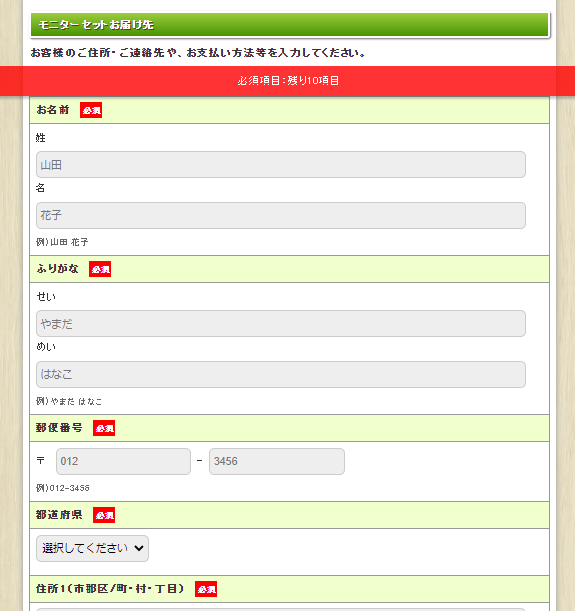
Task: Click the red 必須 badge beside ふりがな
Action: point(100,269)
